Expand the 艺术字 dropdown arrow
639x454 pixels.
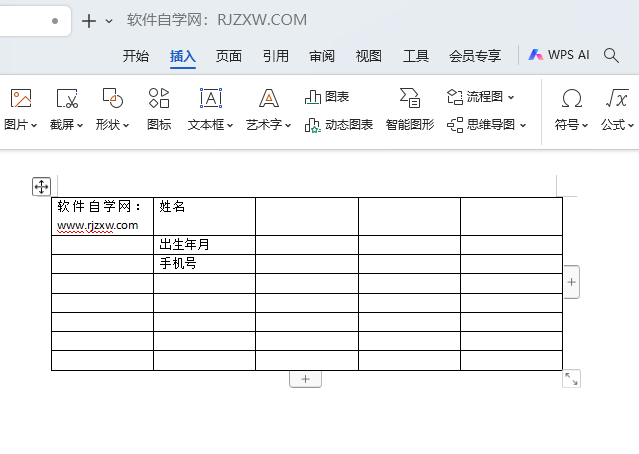click(288, 126)
